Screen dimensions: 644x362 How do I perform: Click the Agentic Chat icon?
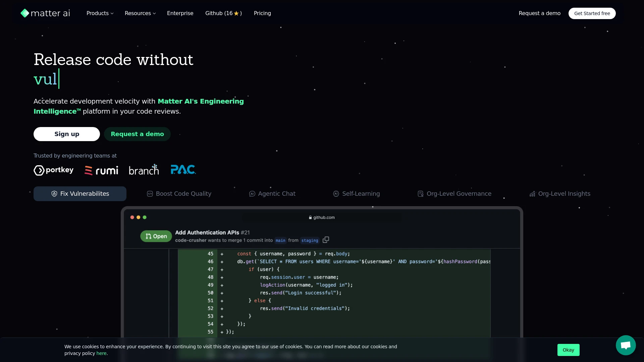[252, 194]
